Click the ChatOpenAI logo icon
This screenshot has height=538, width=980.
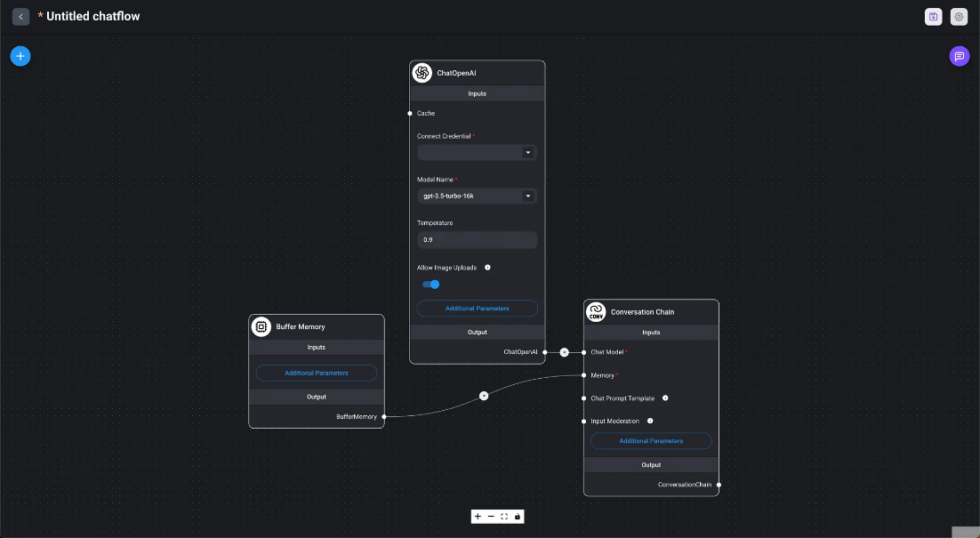click(x=422, y=73)
